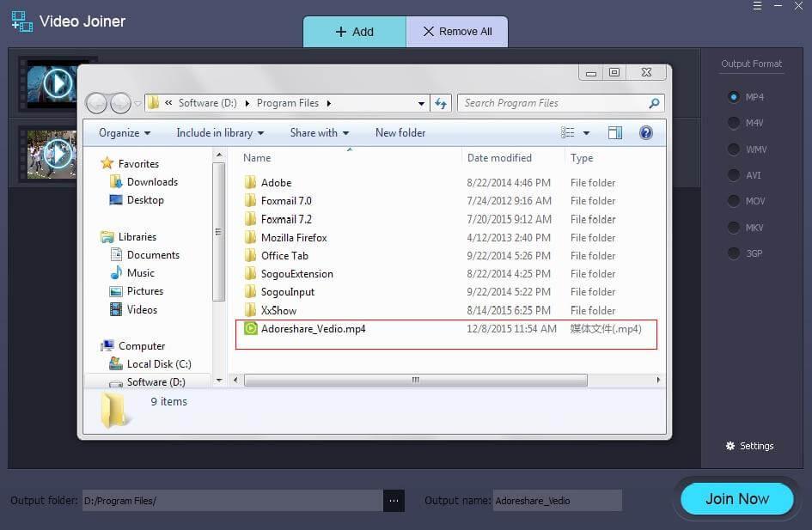The width and height of the screenshot is (812, 530).
Task: Click the refresh icon beside address bar
Action: [x=441, y=103]
